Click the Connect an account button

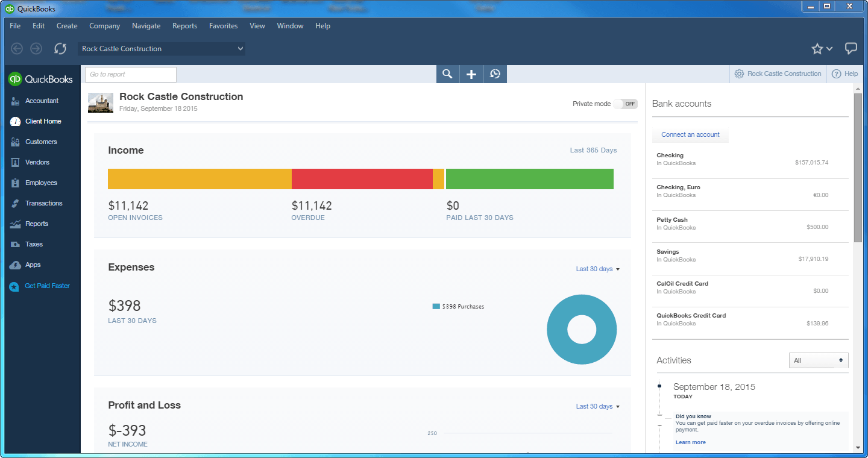click(x=690, y=134)
